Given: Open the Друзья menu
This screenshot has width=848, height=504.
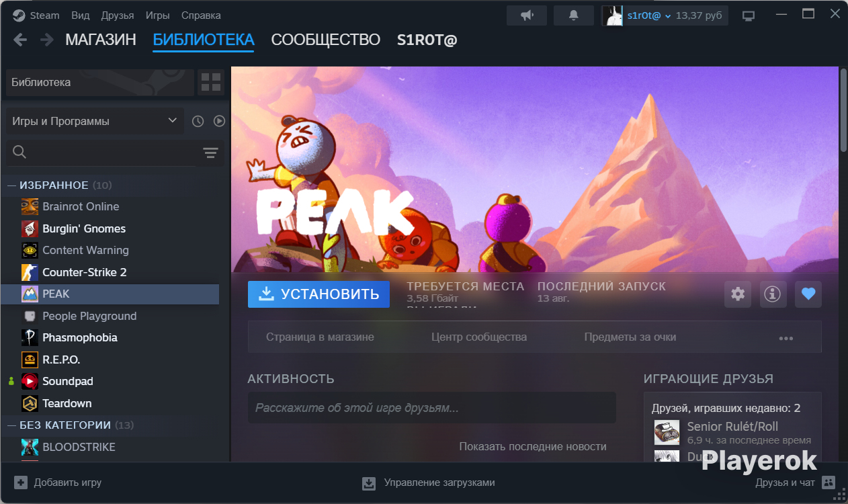Looking at the screenshot, I should point(118,15).
